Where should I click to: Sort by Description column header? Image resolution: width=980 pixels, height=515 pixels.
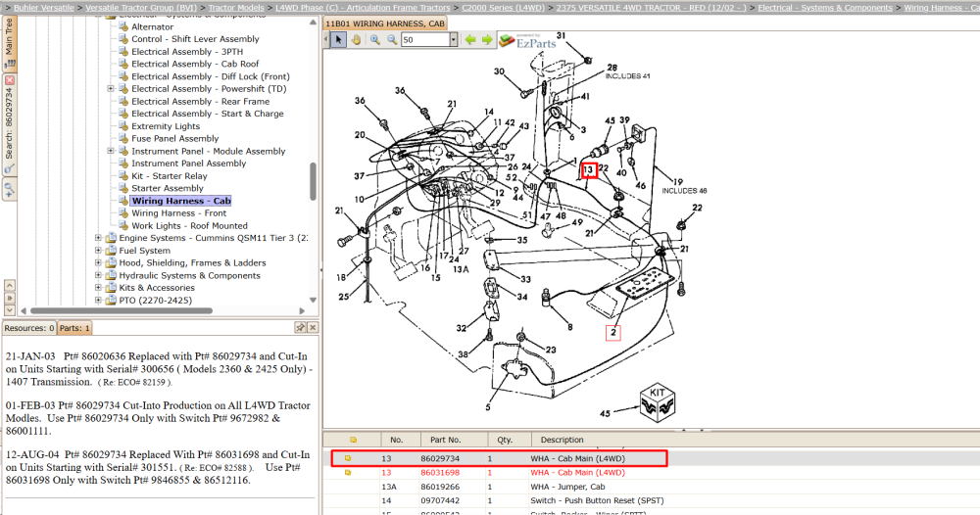pos(755,440)
